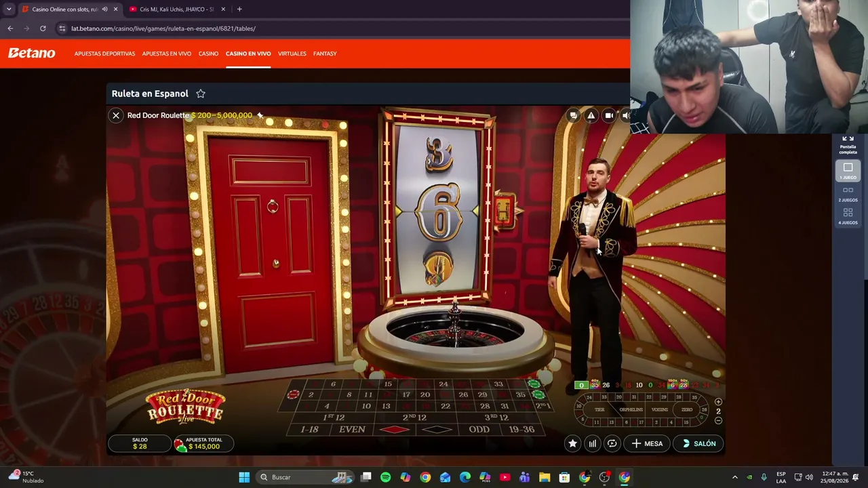Bet on 2ND 12 dozen
The image size is (868, 488).
point(414,418)
